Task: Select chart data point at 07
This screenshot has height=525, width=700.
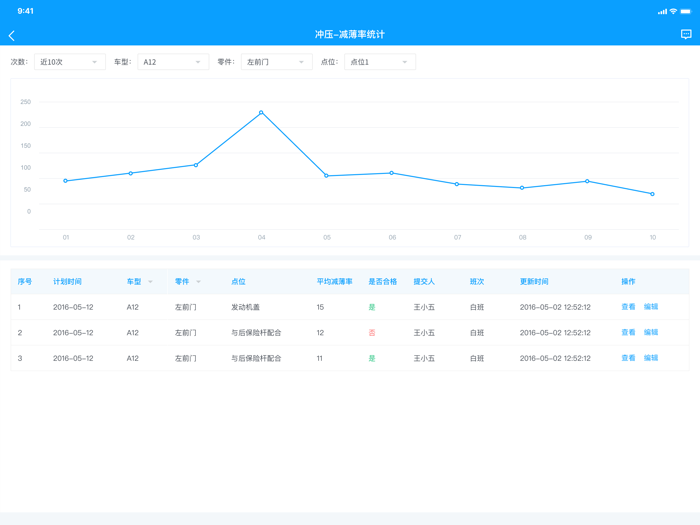Action: point(457,184)
